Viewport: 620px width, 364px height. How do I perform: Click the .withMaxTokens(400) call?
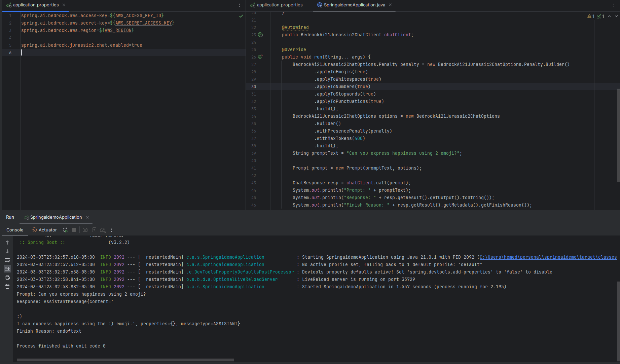click(340, 138)
